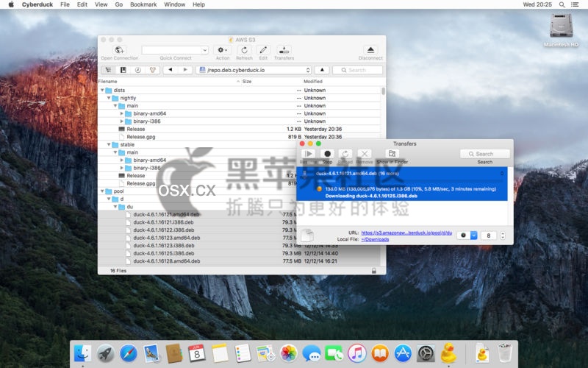Click the connections stepper beside 8
Image resolution: width=588 pixels, height=368 pixels.
(503, 236)
